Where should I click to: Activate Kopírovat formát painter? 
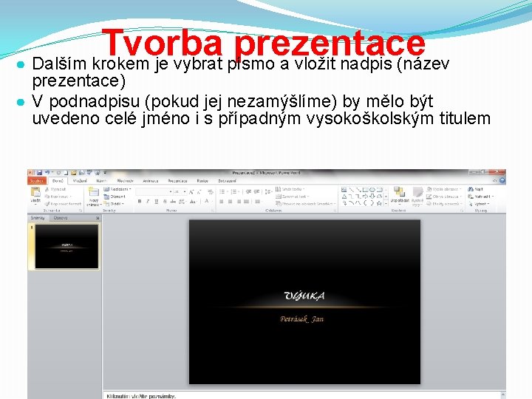point(63,204)
